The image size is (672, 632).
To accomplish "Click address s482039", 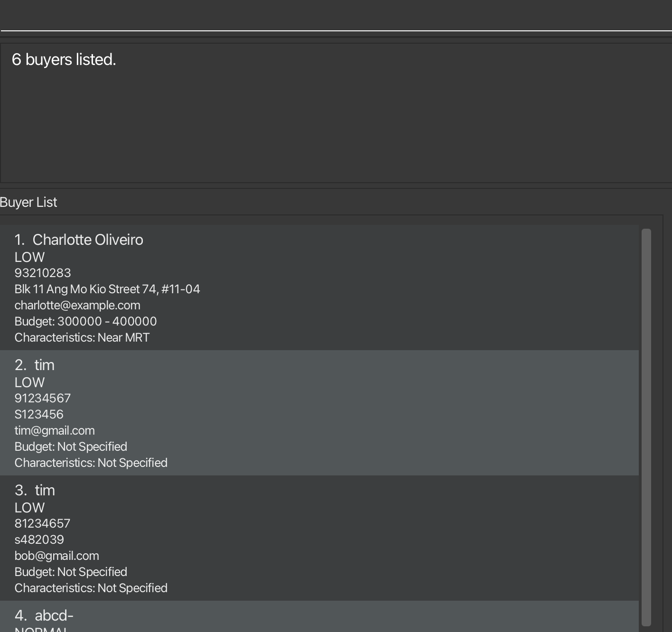I will (x=39, y=539).
